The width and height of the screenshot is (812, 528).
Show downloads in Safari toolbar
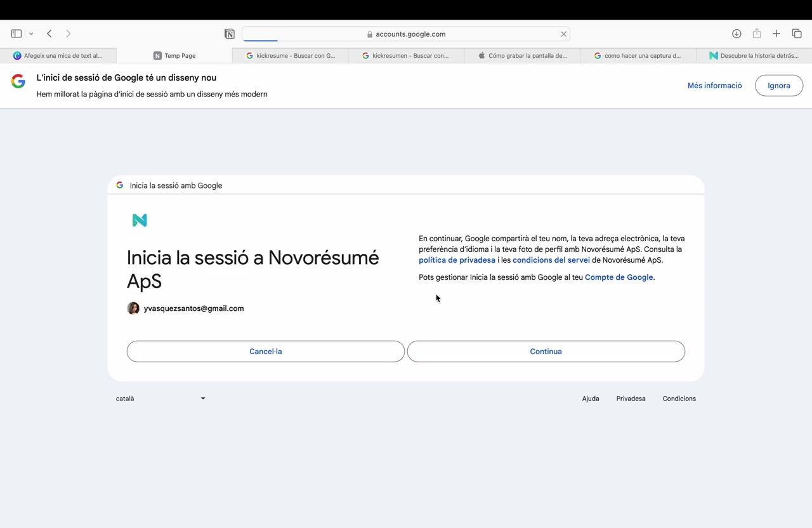737,34
